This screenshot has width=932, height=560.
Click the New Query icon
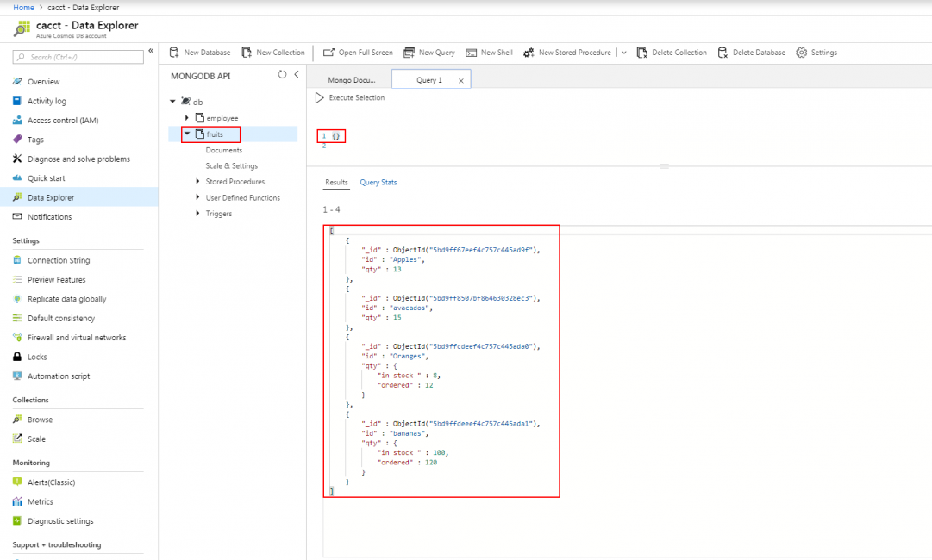point(410,53)
